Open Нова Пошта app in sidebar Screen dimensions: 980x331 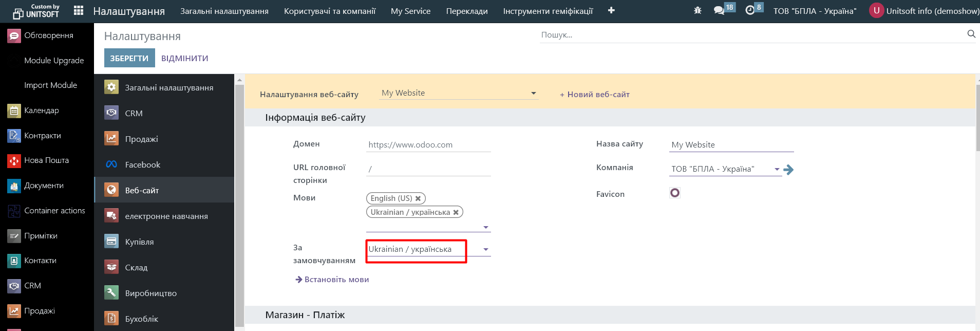click(46, 160)
